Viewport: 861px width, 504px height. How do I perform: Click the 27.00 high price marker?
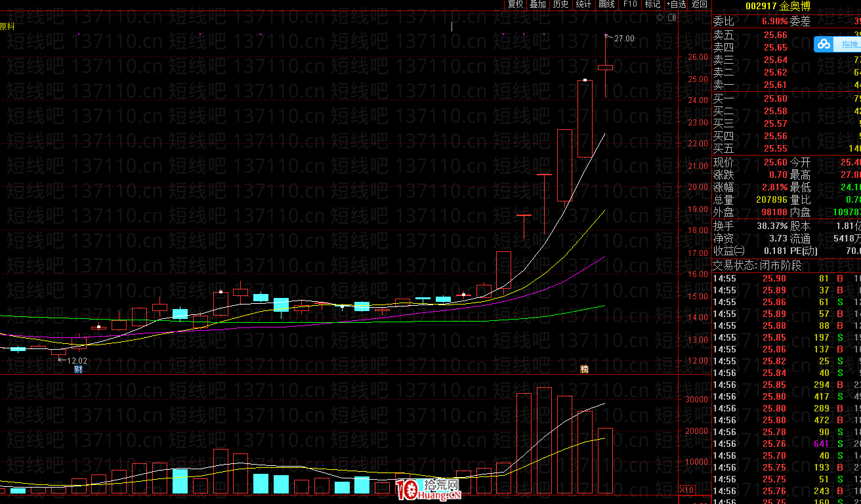tap(623, 39)
